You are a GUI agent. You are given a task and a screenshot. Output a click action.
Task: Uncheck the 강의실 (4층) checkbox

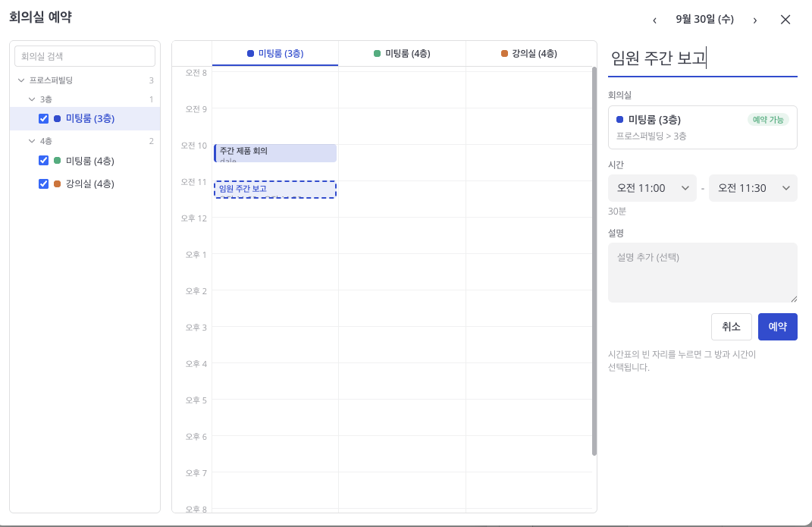pyautogui.click(x=43, y=184)
